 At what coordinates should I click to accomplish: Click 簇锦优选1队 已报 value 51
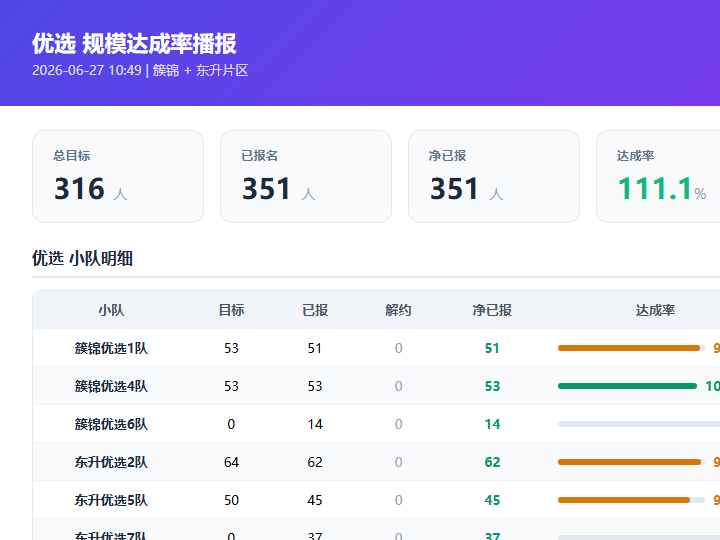315,348
